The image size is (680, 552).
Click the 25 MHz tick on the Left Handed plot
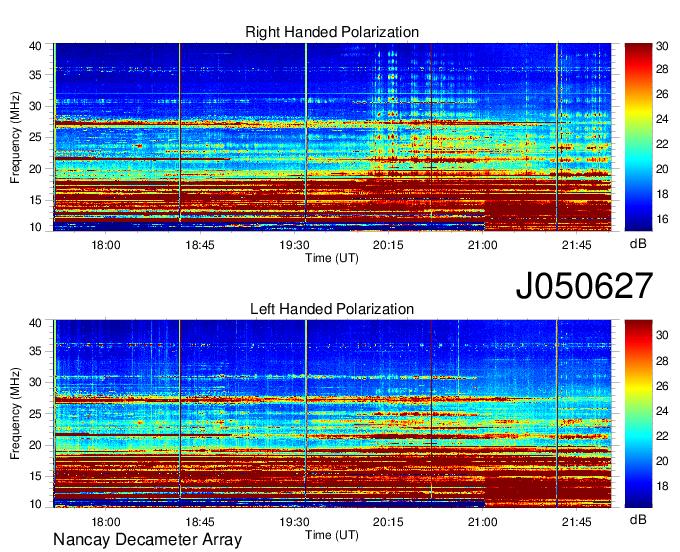pos(35,414)
